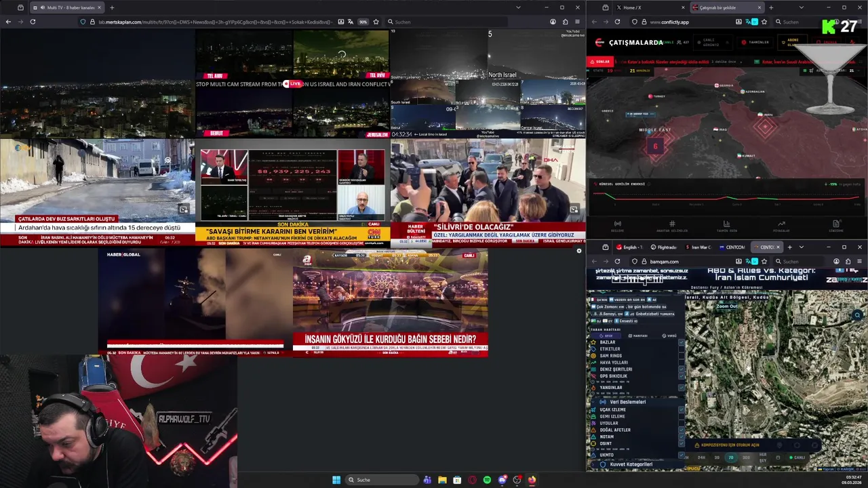Select the Gece base map option
The height and width of the screenshot is (488, 868).
click(606, 335)
